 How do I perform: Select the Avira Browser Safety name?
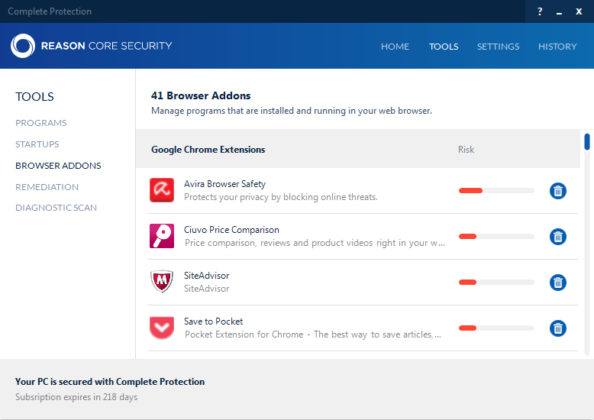(x=225, y=184)
